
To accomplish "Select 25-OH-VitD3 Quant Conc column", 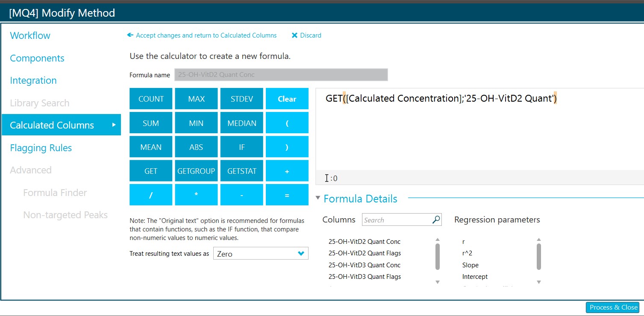I will point(365,265).
